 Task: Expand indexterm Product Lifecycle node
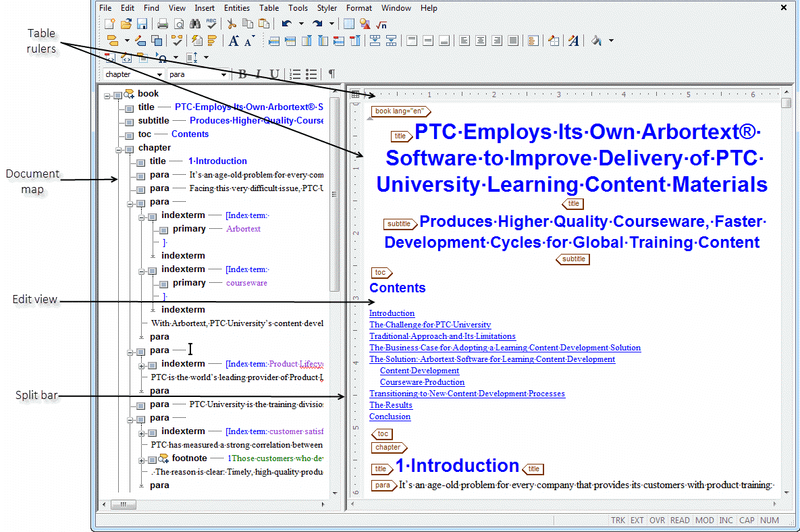coord(141,366)
